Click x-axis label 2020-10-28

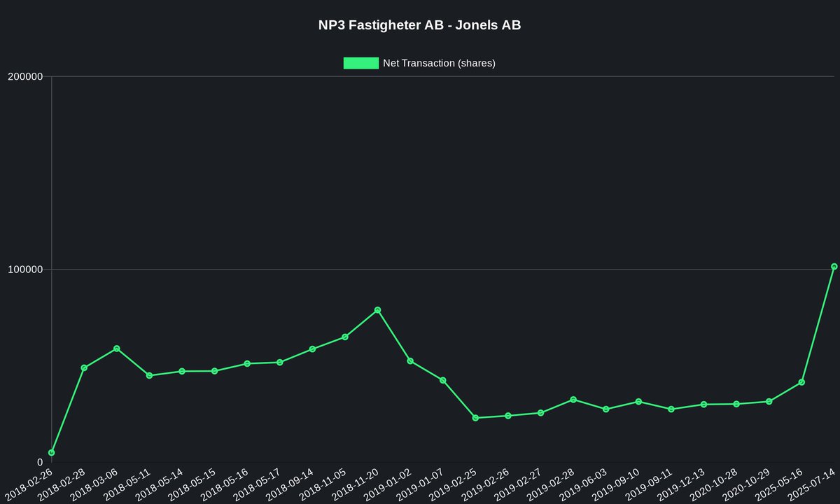715,485
